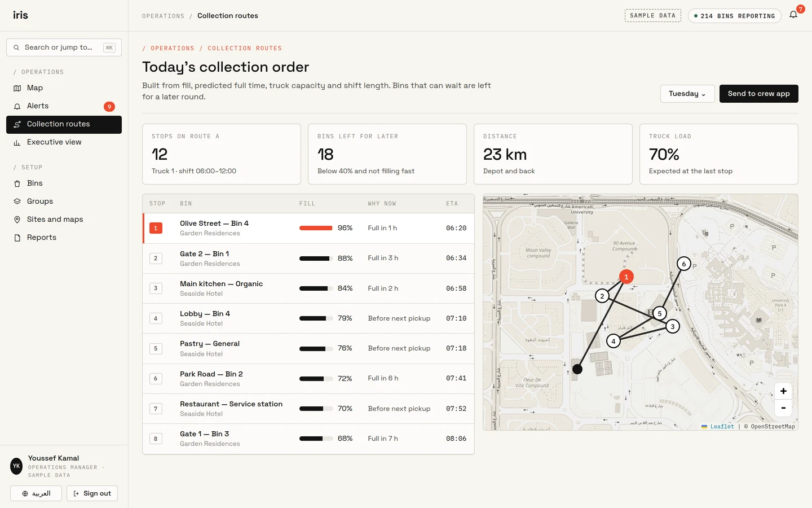The height and width of the screenshot is (508, 812).
Task: Click the Collection routes sidebar icon
Action: click(17, 124)
